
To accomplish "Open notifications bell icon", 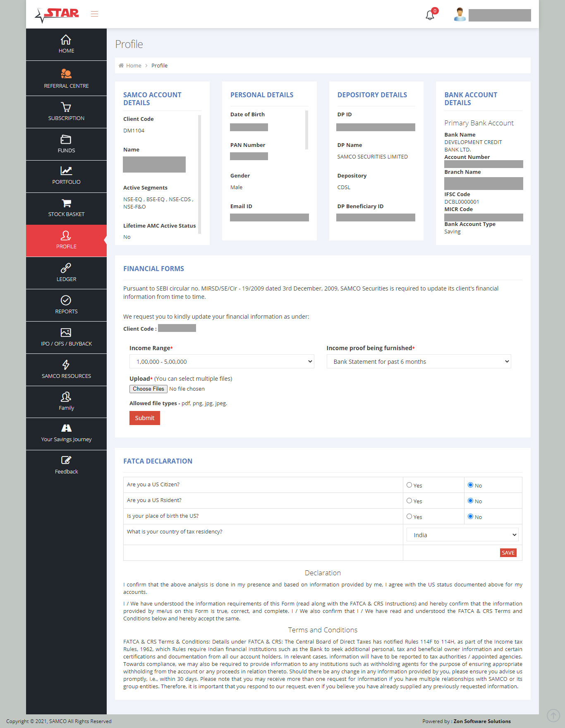I will [x=430, y=15].
